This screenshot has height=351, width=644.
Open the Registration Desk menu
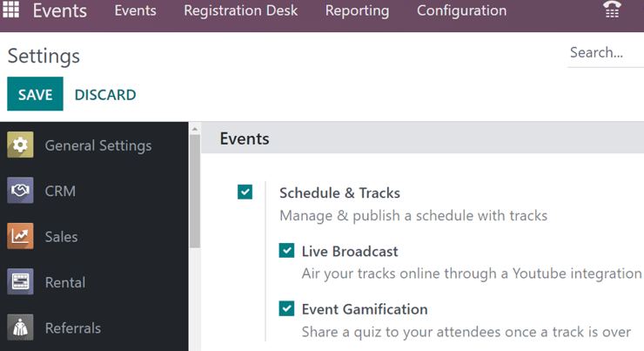(x=240, y=11)
